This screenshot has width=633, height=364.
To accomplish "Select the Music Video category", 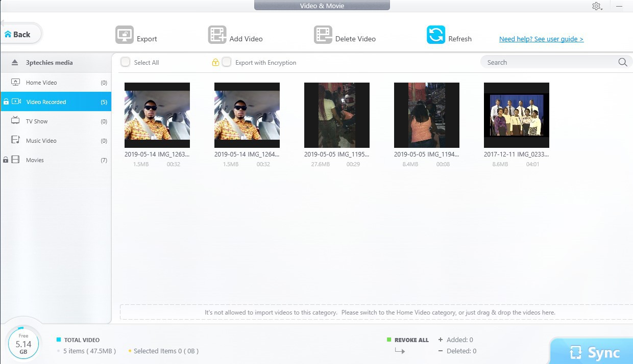I will click(x=41, y=141).
